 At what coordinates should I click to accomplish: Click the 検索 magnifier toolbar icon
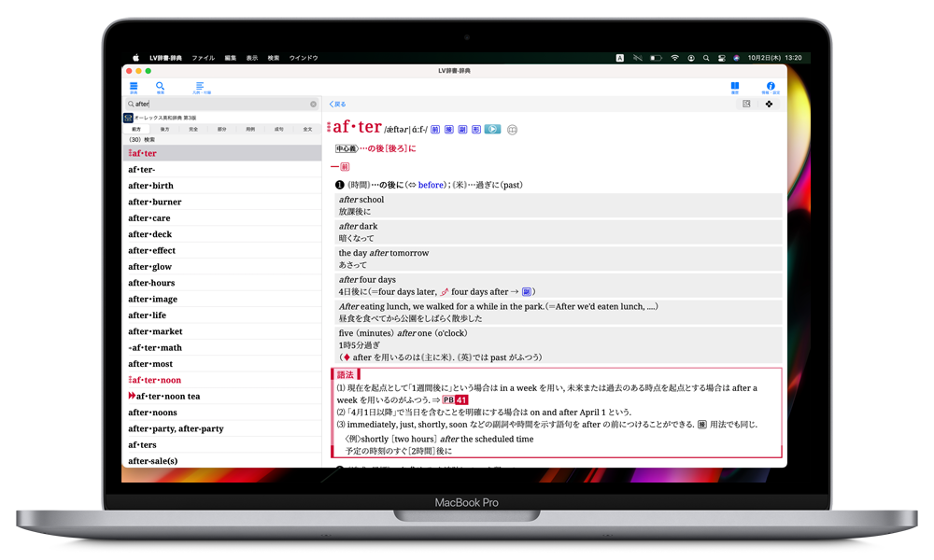click(160, 87)
